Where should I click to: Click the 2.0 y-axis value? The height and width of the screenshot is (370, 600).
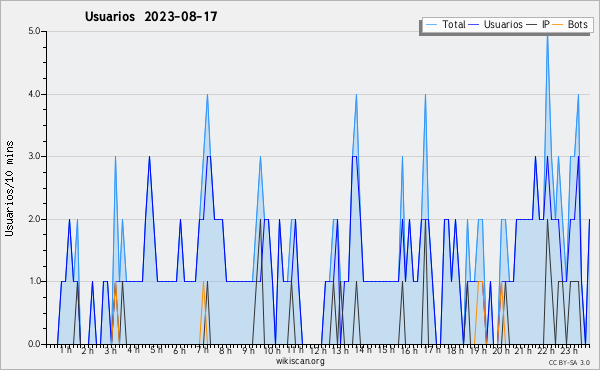coord(34,219)
